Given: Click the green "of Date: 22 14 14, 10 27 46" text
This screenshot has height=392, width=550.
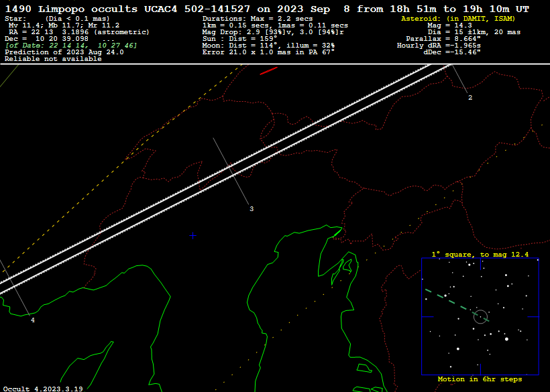Looking at the screenshot, I should tap(71, 46).
